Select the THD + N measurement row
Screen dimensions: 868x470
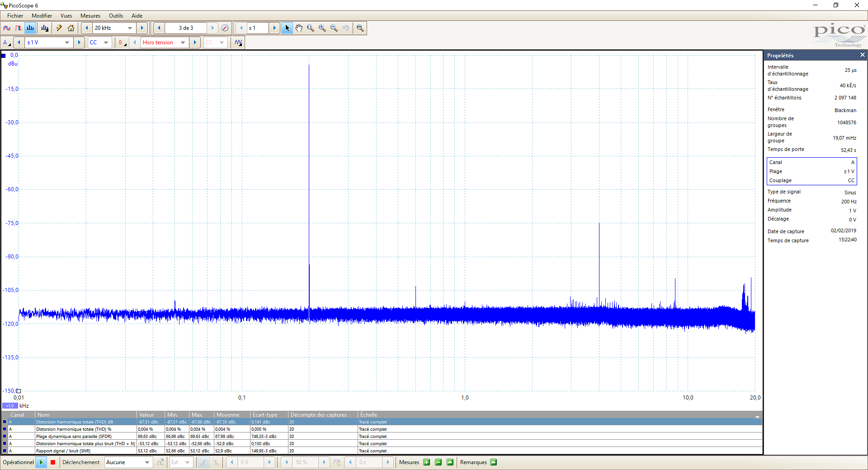coord(382,444)
